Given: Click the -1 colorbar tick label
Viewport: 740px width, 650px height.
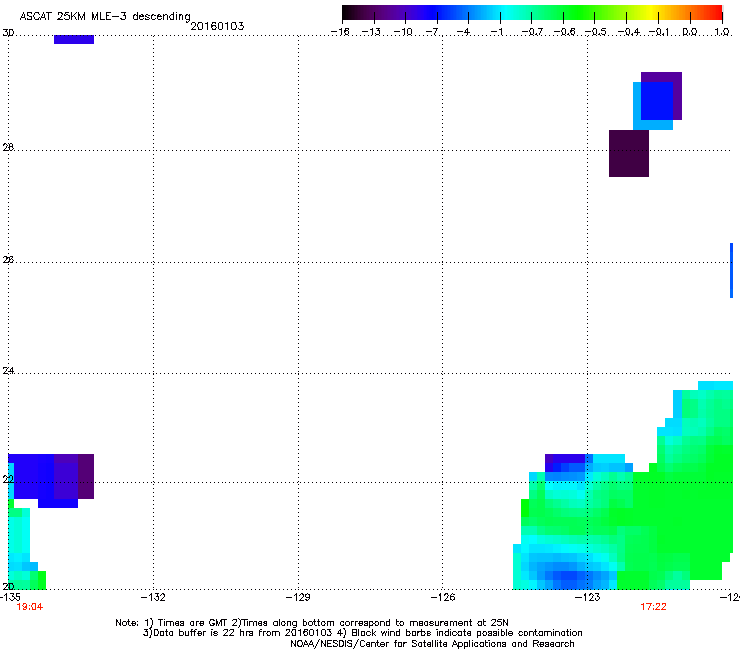Looking at the screenshot, I should tap(497, 32).
